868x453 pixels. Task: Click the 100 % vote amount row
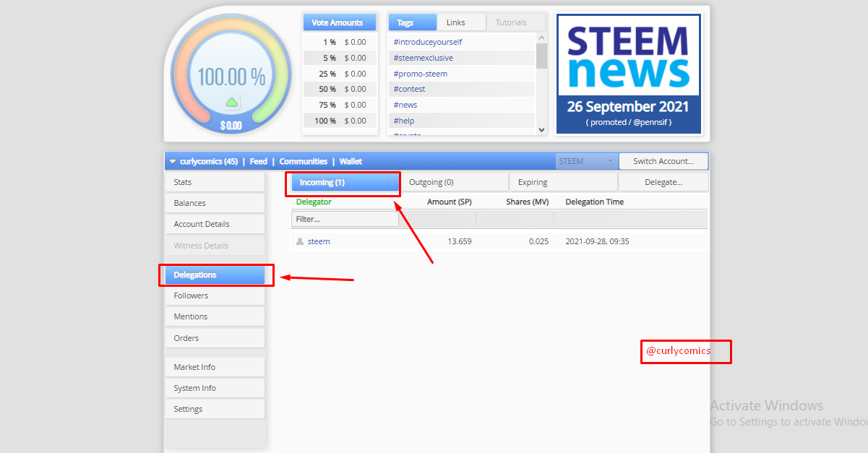pos(340,121)
